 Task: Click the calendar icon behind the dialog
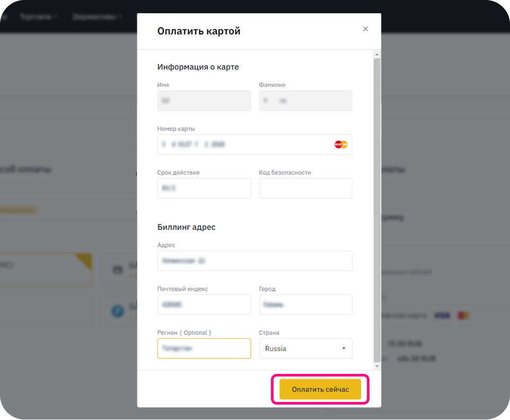click(118, 270)
